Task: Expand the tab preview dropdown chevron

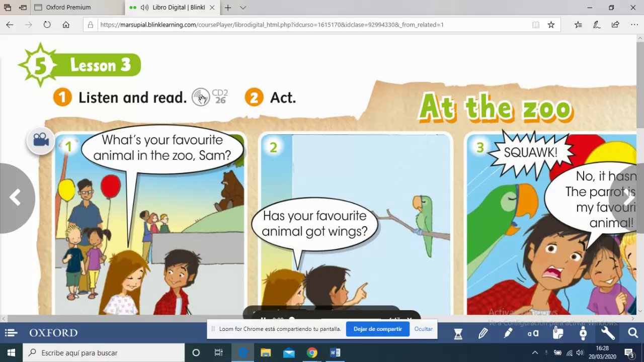Action: coord(243,8)
